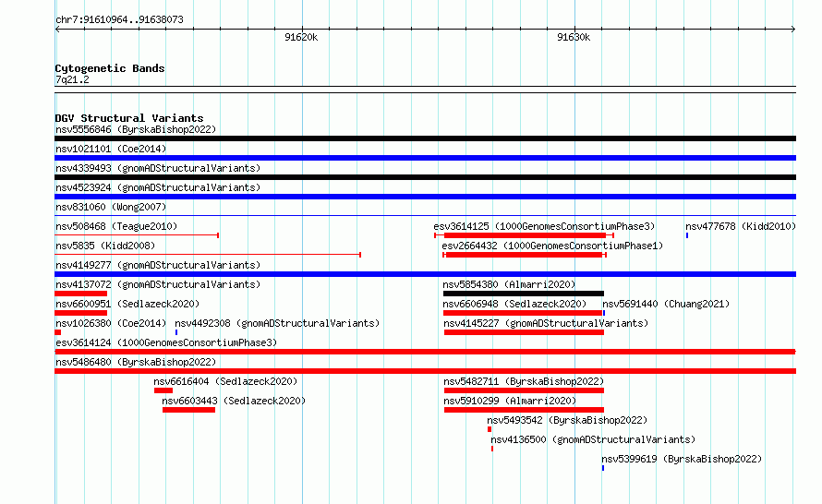This screenshot has width=822, height=504.
Task: Click the 91630k ruler position label
Action: pos(574,37)
